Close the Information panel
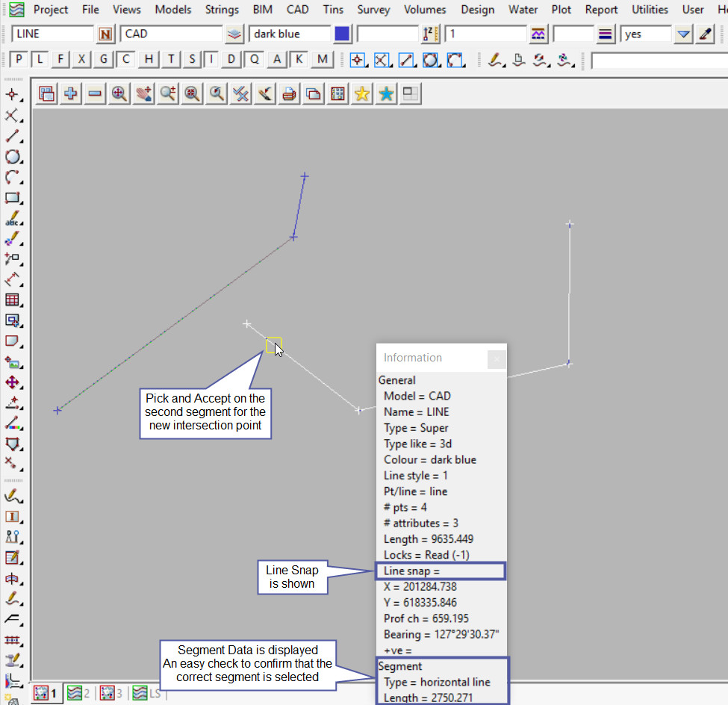Viewport: 728px width, 705px height. [496, 358]
